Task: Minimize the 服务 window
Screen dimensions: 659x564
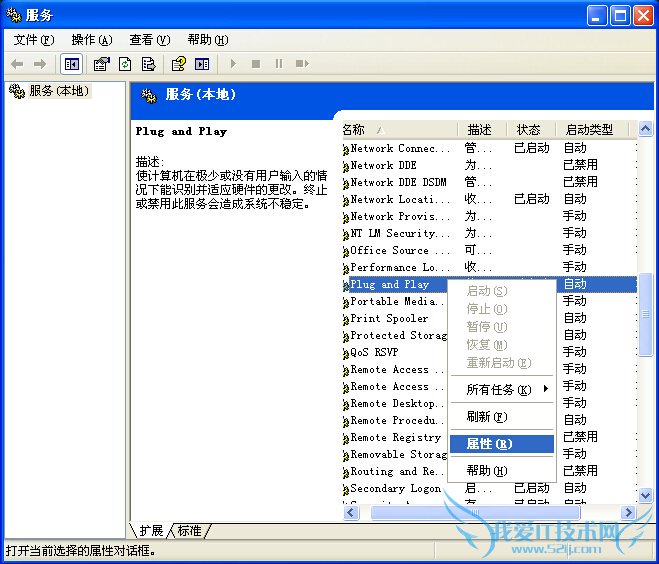Action: 596,16
